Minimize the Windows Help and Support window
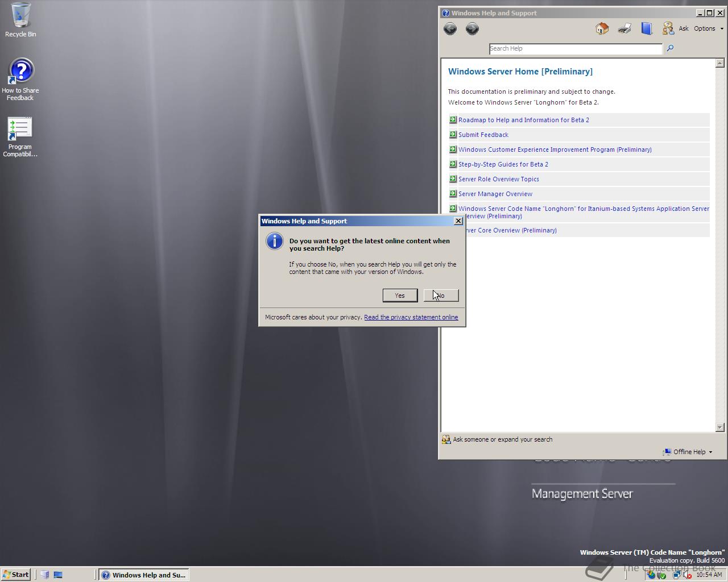The height and width of the screenshot is (582, 728). 701,13
